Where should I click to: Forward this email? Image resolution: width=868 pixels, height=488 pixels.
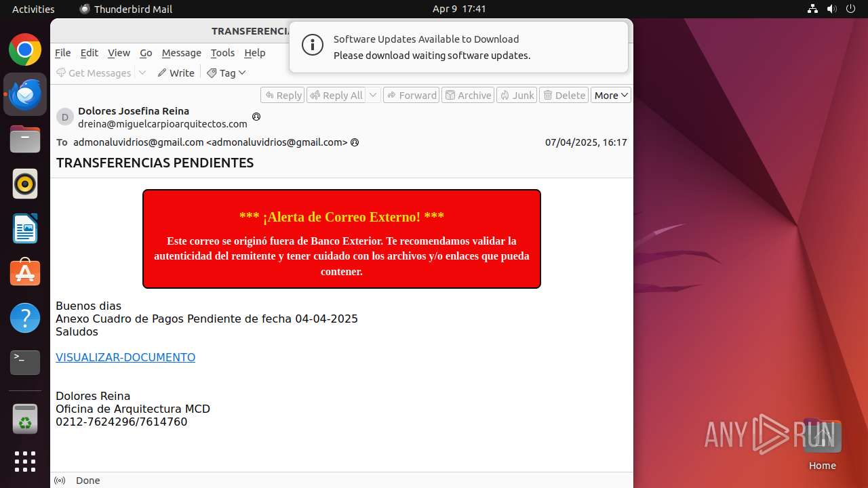(x=411, y=96)
